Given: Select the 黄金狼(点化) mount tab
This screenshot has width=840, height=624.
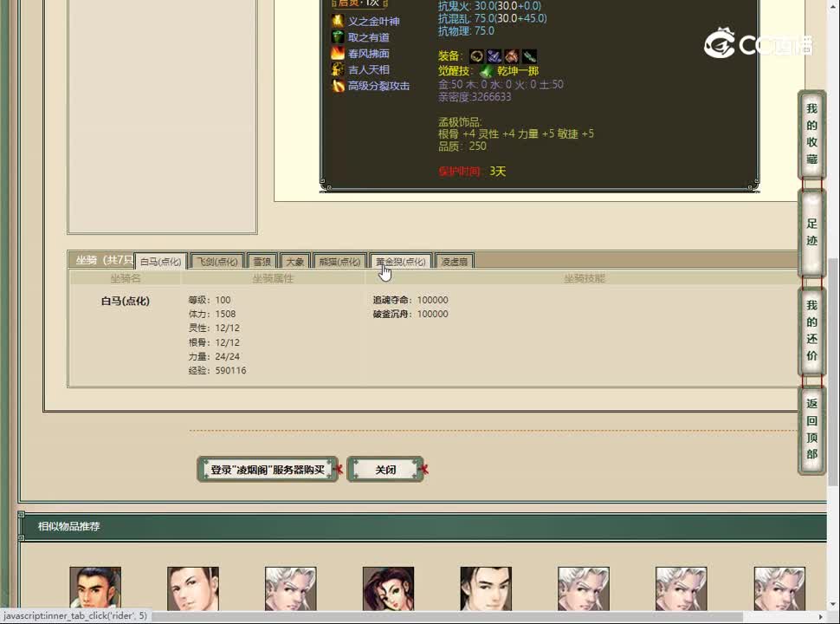Looking at the screenshot, I should coord(401,262).
